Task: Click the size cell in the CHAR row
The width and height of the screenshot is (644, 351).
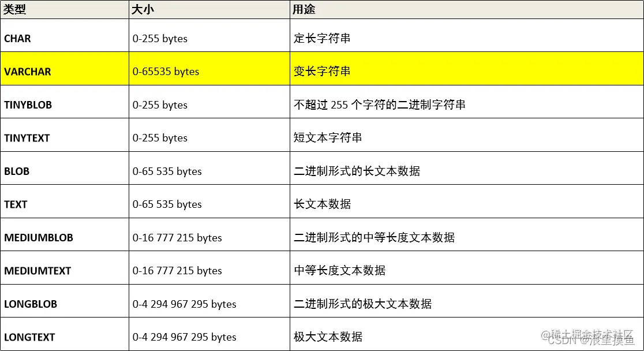Action: 209,35
